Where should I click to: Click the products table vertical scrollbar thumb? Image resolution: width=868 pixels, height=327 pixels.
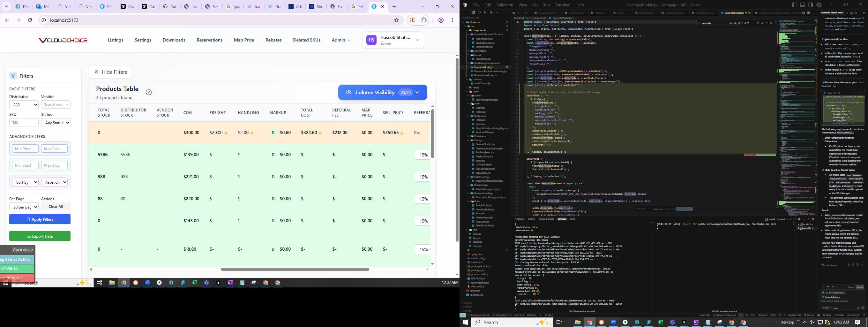point(432,133)
